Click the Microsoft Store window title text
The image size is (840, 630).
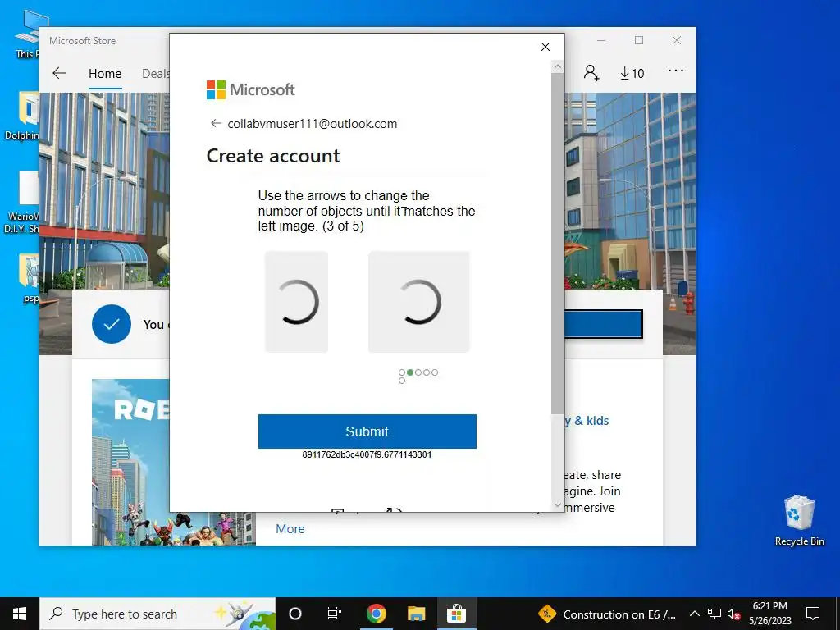coord(83,41)
